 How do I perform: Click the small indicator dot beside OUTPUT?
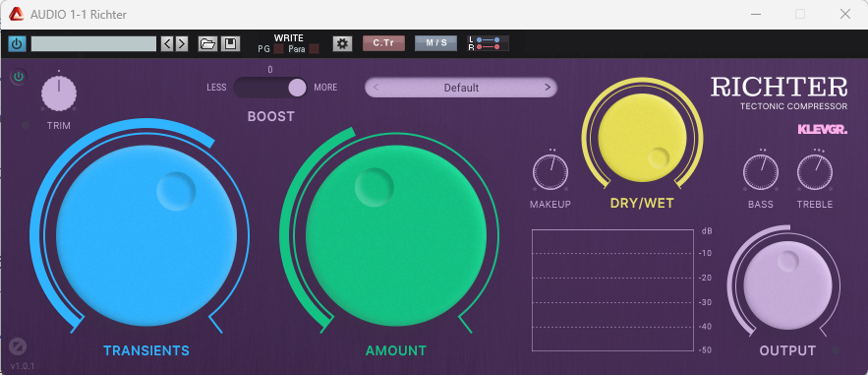pos(836,350)
